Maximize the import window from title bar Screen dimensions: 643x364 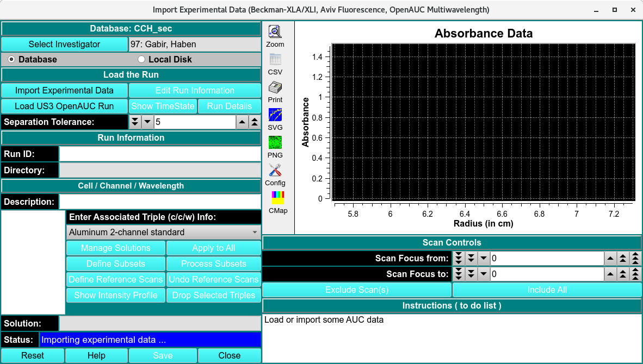click(614, 10)
